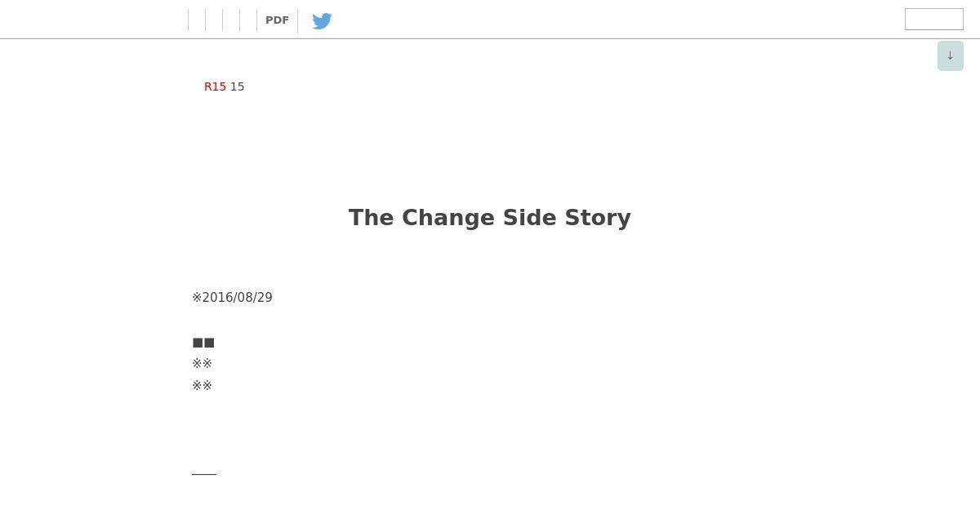The width and height of the screenshot is (980, 514).
Task: Click the ■■ square symbols line
Action: (x=203, y=343)
